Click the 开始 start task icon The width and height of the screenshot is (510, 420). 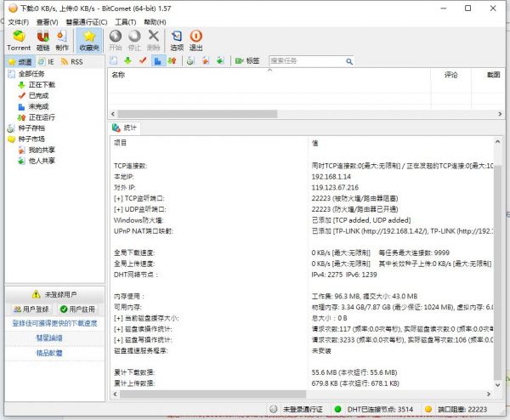click(x=115, y=40)
